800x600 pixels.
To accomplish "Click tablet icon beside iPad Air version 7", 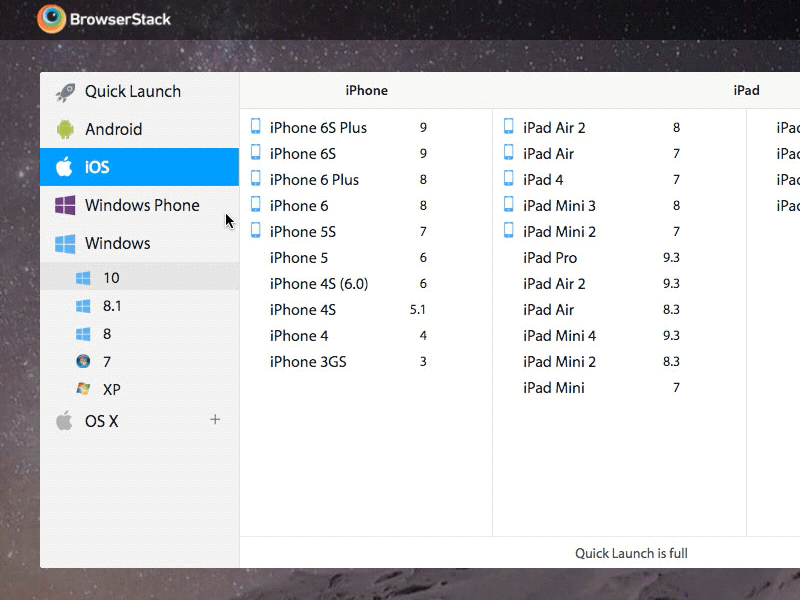I will coord(509,152).
